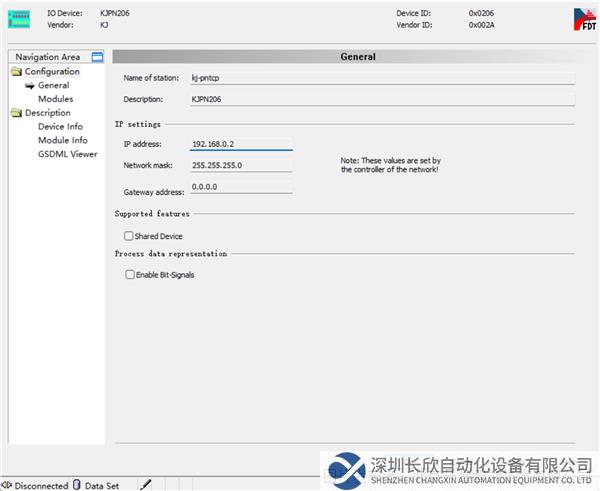Click the Description folder icon
Viewport: 600px width, 491px height.
coord(16,113)
